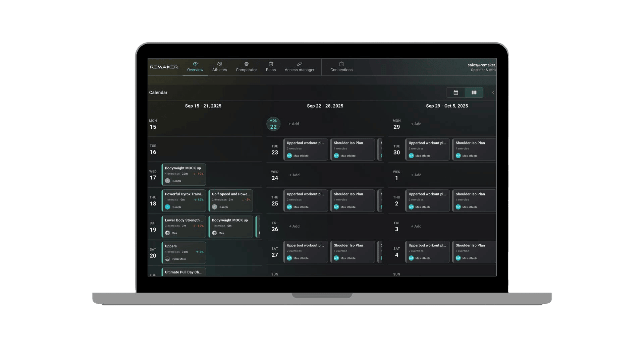Viewport: 644px width, 362px height.
Task: Add a workout on Wed 1
Action: pyautogui.click(x=416, y=175)
